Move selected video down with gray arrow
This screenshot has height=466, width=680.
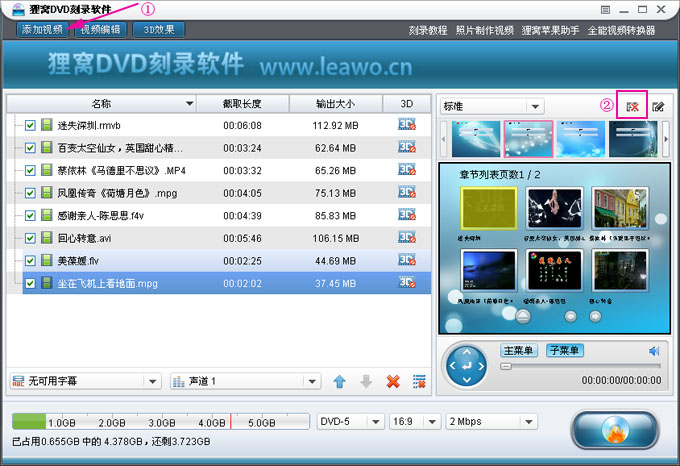click(x=366, y=381)
